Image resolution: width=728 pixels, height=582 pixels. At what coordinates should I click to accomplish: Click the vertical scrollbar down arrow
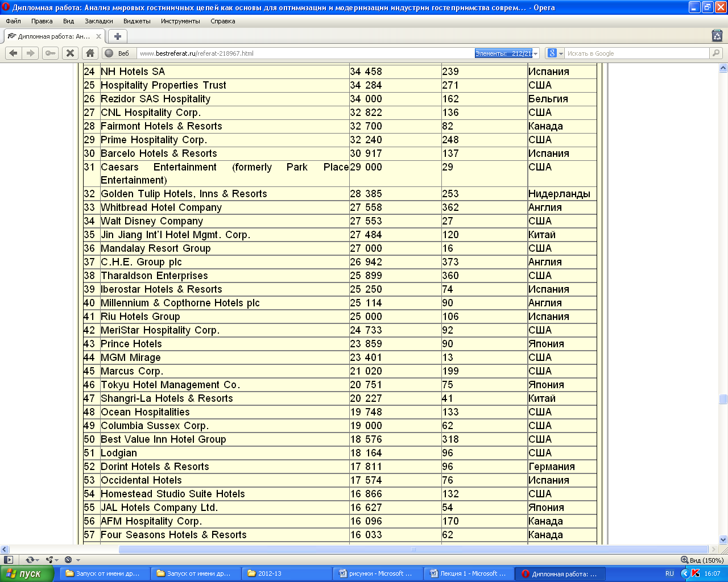pyautogui.click(x=723, y=539)
